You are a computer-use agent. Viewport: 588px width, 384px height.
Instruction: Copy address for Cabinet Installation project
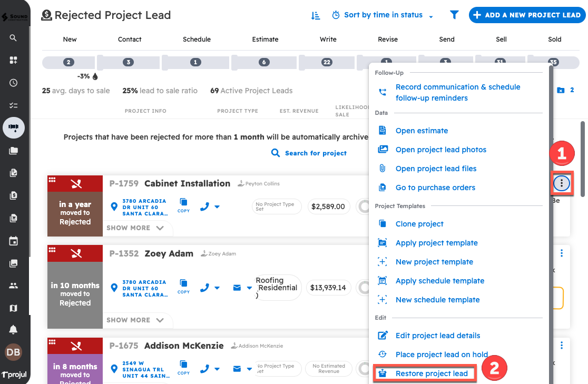pyautogui.click(x=183, y=204)
